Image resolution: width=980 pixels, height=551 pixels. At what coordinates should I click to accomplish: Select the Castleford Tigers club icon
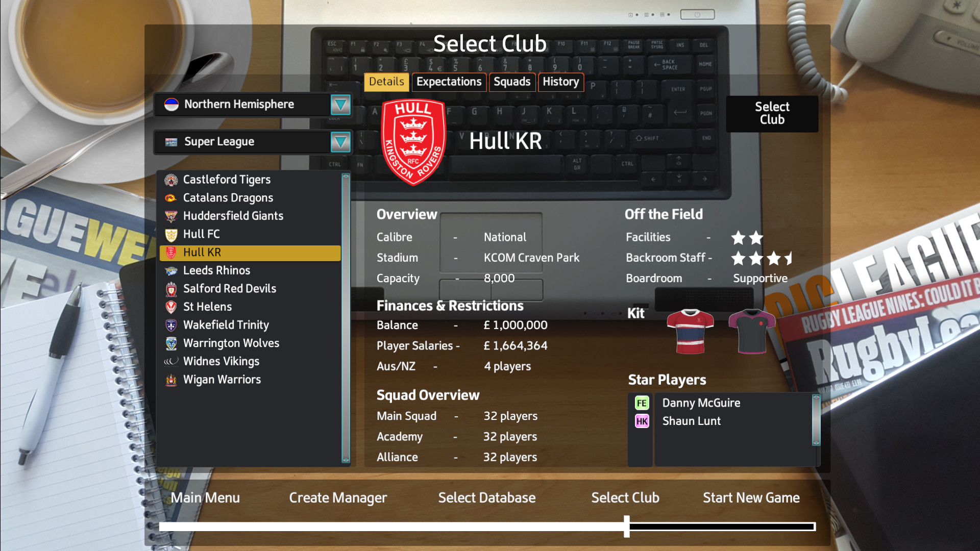(171, 179)
